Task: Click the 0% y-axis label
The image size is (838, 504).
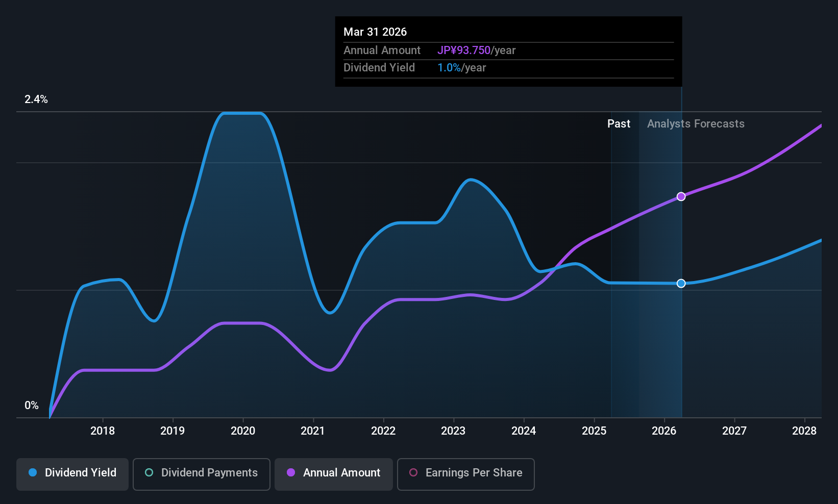Action: pyautogui.click(x=32, y=406)
